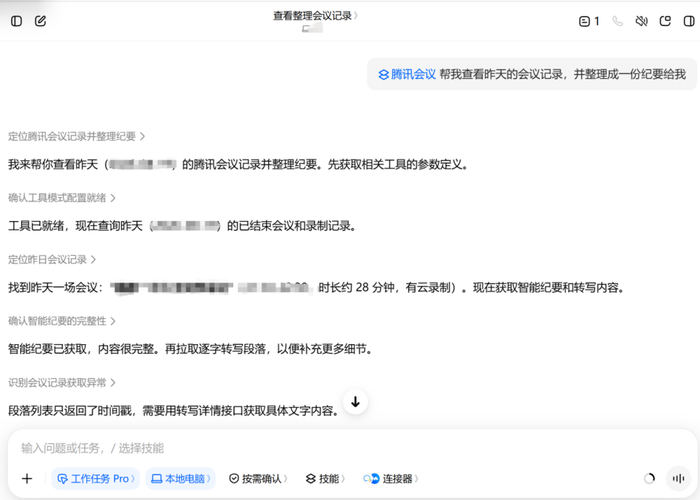
Task: Open the conversation title 查看整理会议记录
Action: point(315,16)
